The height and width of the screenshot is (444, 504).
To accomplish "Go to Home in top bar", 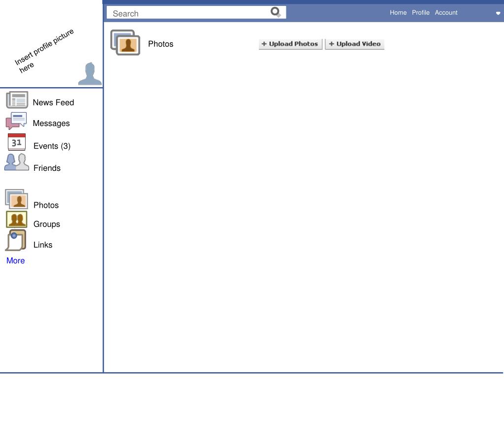I will tap(398, 12).
